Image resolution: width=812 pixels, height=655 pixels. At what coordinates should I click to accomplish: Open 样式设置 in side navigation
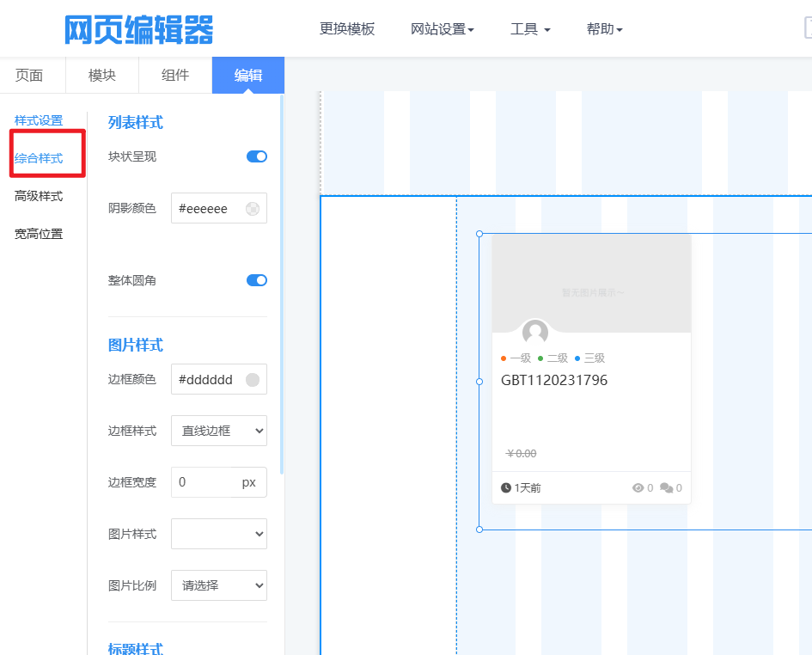39,120
